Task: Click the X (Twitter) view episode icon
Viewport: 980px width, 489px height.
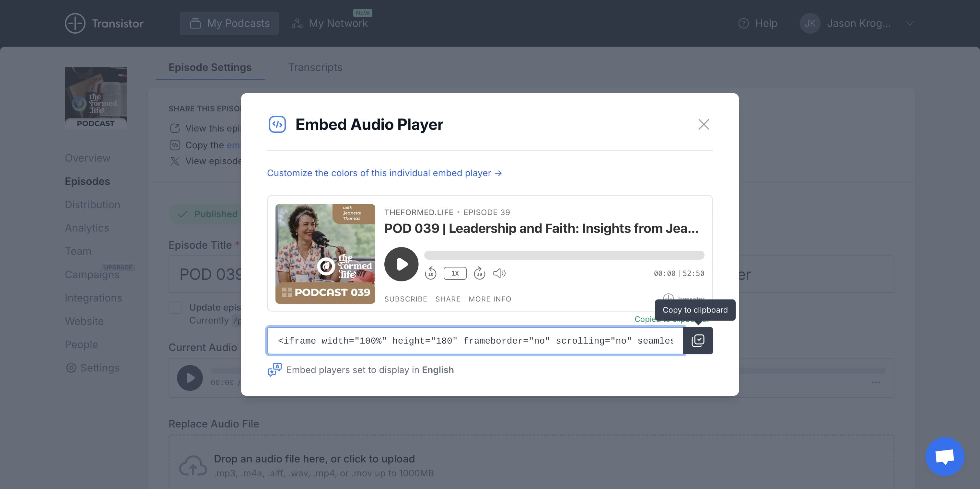Action: tap(175, 161)
